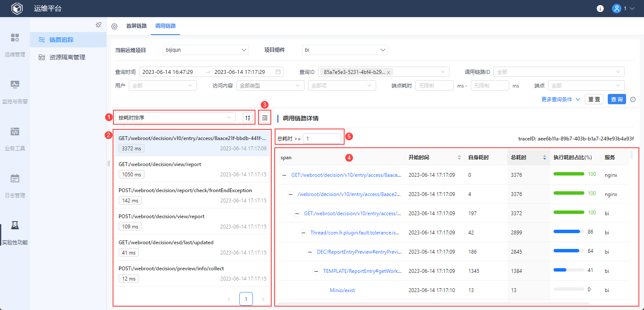Select the preview/info/collect 12 ms entry
This screenshot has width=644, height=310.
192,274
